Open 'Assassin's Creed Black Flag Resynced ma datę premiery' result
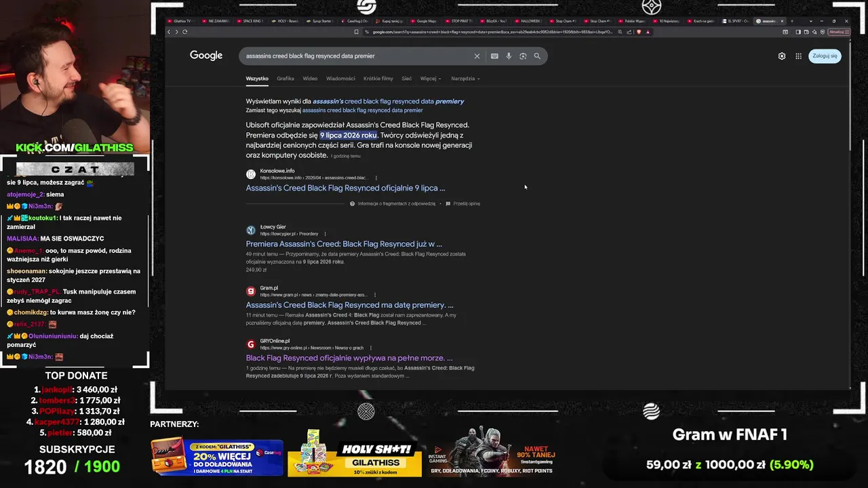 click(349, 305)
